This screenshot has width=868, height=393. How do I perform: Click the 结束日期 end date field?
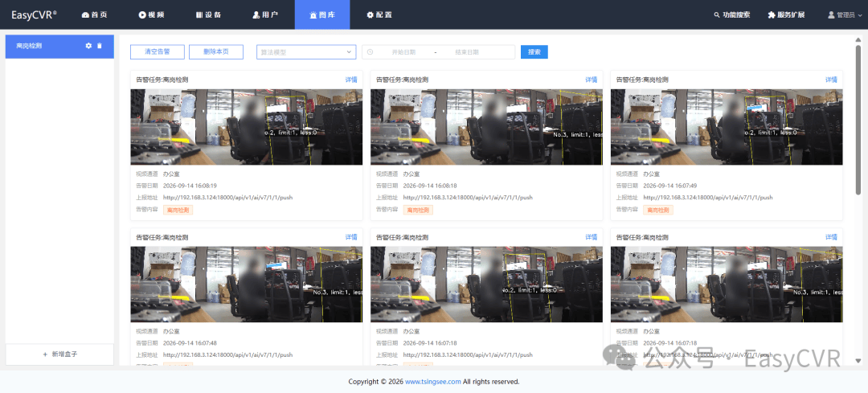tap(467, 52)
